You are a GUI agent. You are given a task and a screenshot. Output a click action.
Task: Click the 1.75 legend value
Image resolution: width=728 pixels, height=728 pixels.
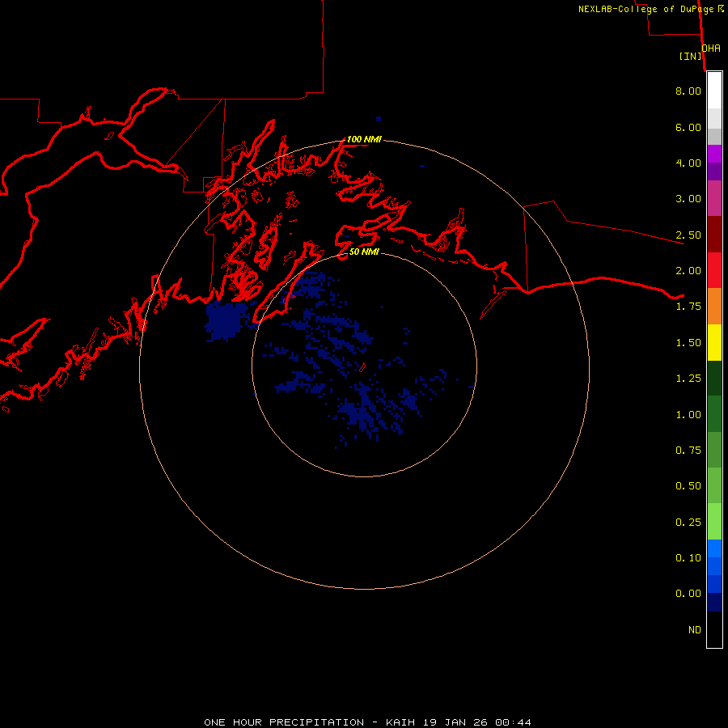click(688, 307)
